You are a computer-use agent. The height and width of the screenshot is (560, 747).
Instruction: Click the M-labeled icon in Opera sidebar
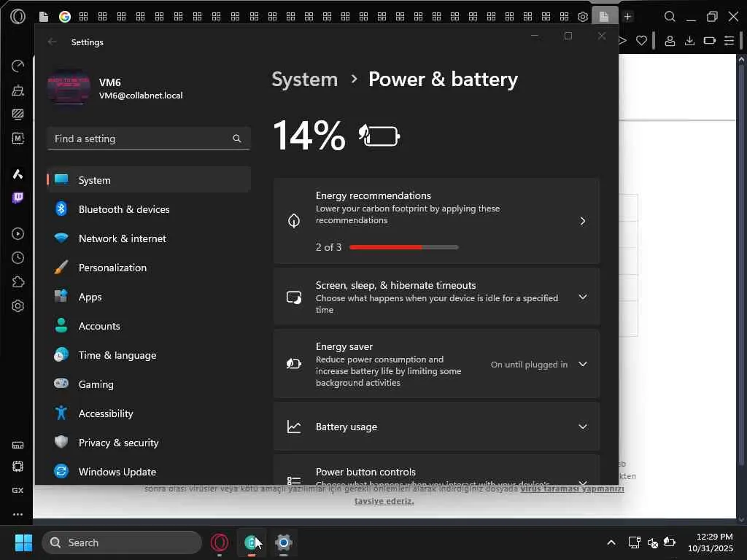coord(18,138)
